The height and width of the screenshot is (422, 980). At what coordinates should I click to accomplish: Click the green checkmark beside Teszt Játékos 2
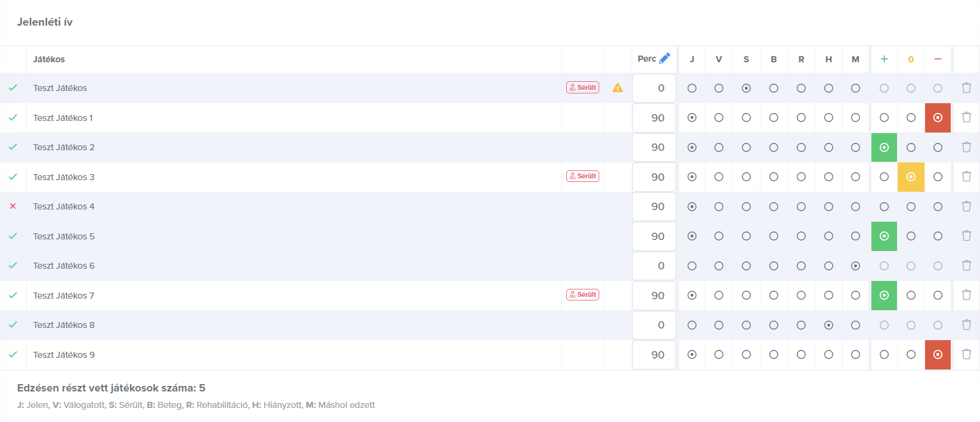click(13, 147)
